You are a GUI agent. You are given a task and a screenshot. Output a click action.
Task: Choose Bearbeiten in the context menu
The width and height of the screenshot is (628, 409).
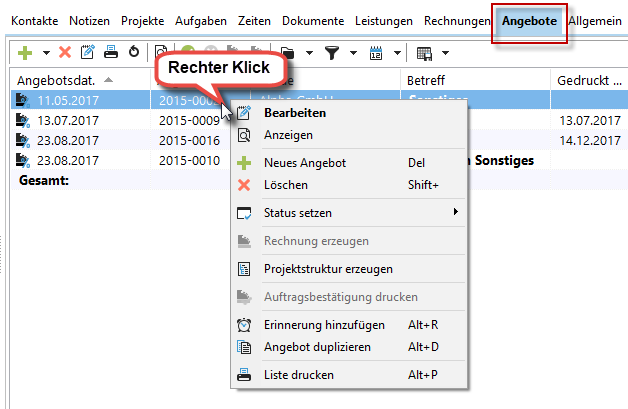click(294, 113)
